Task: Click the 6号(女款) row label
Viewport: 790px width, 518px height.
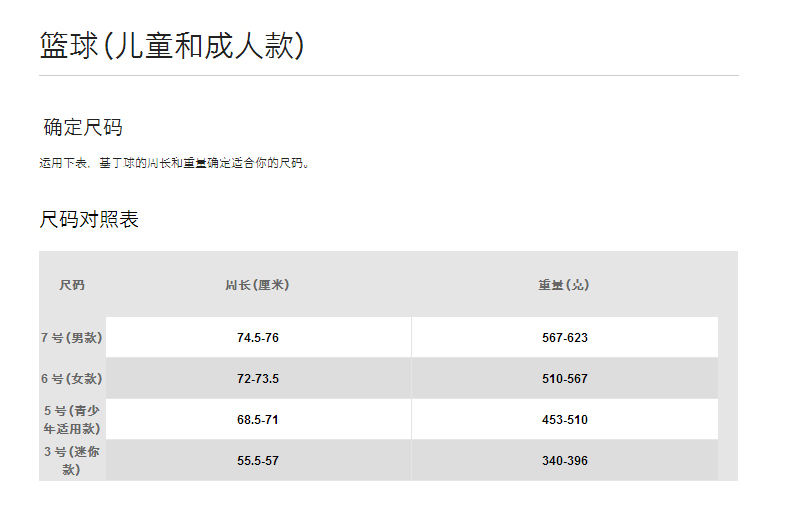Action: click(72, 379)
